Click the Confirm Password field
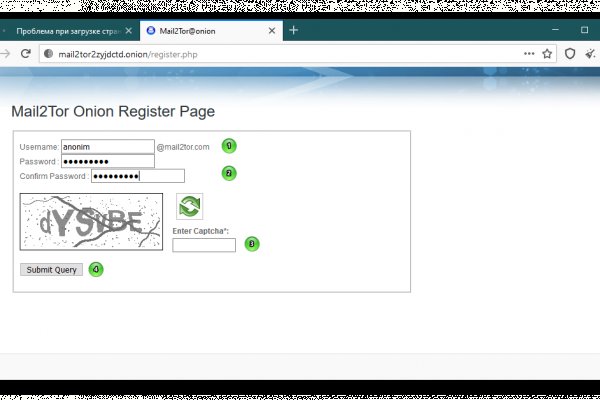 pos(138,176)
